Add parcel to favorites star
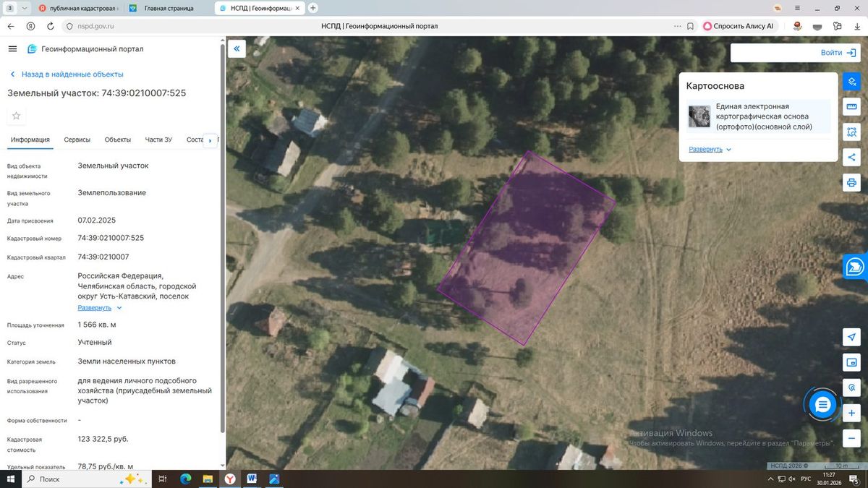Viewport: 868px width, 488px height. (x=17, y=116)
